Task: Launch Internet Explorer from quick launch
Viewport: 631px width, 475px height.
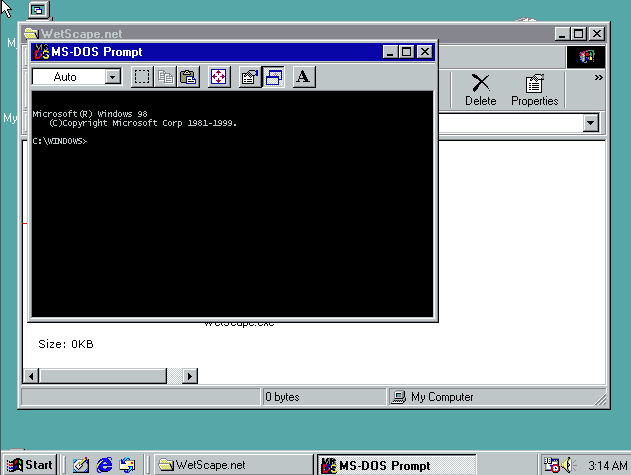Action: pyautogui.click(x=104, y=465)
